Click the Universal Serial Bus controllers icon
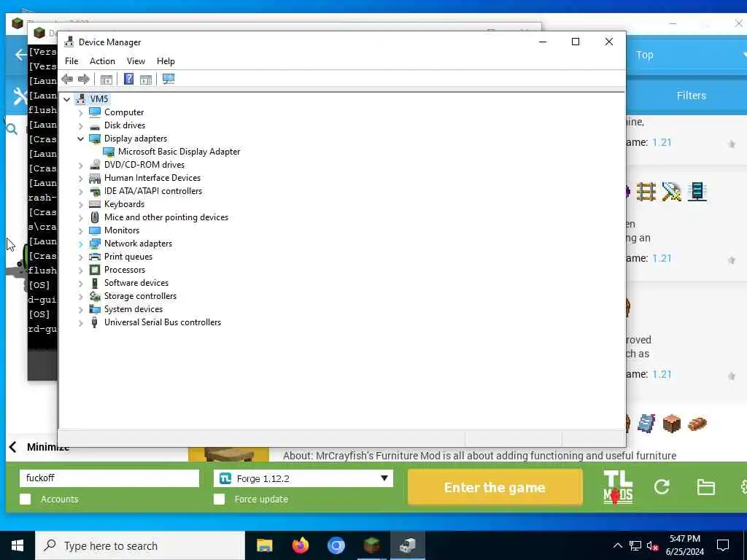 point(95,322)
